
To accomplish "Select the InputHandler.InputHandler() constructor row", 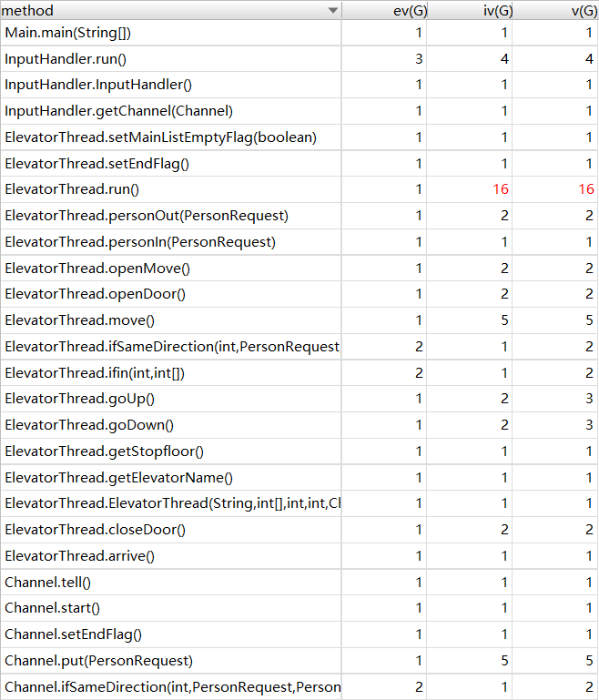I will pyautogui.click(x=299, y=85).
